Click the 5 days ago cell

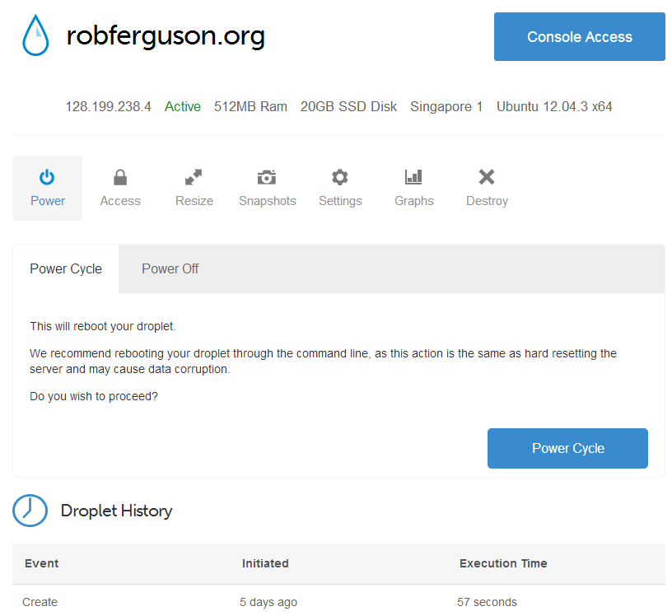tap(268, 602)
